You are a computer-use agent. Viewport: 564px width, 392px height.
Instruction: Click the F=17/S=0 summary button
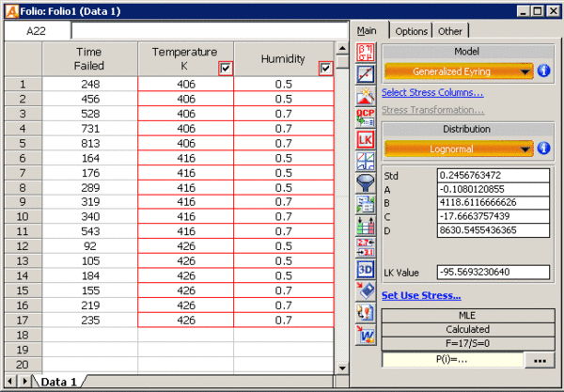(x=468, y=343)
